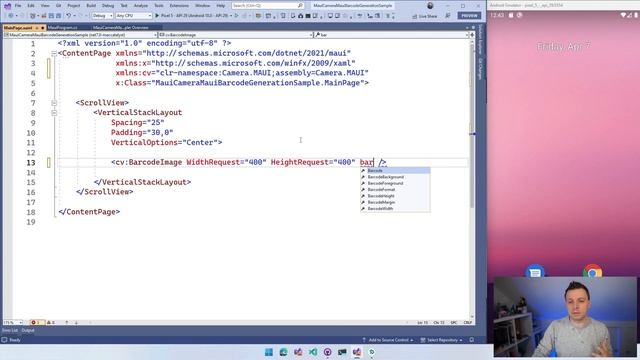Click the user account avatar icon
Viewport: 640px width, 360px height.
coord(430,6)
